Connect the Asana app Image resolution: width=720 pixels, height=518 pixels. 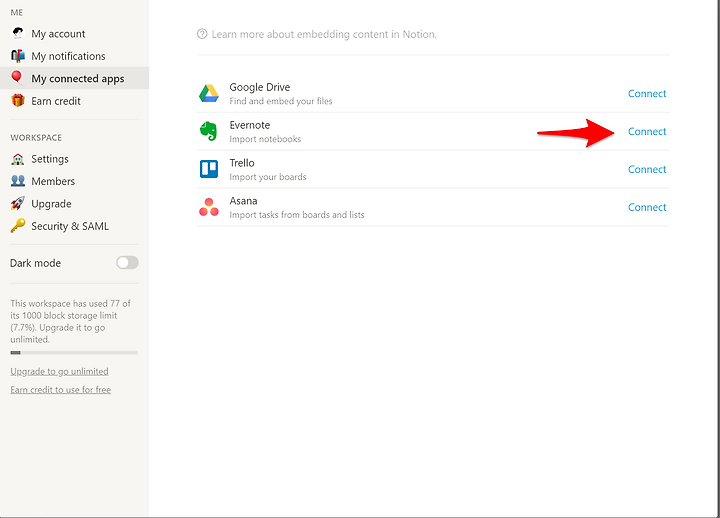click(x=647, y=207)
